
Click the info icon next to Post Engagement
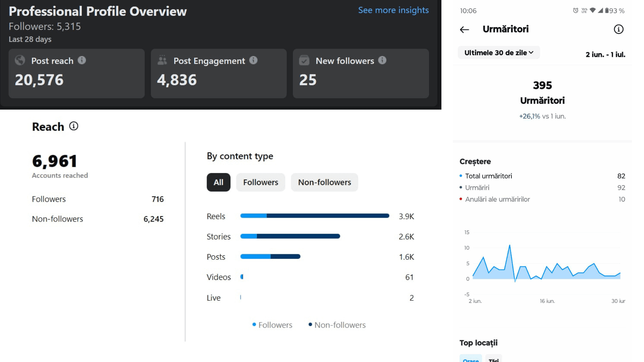tap(254, 60)
